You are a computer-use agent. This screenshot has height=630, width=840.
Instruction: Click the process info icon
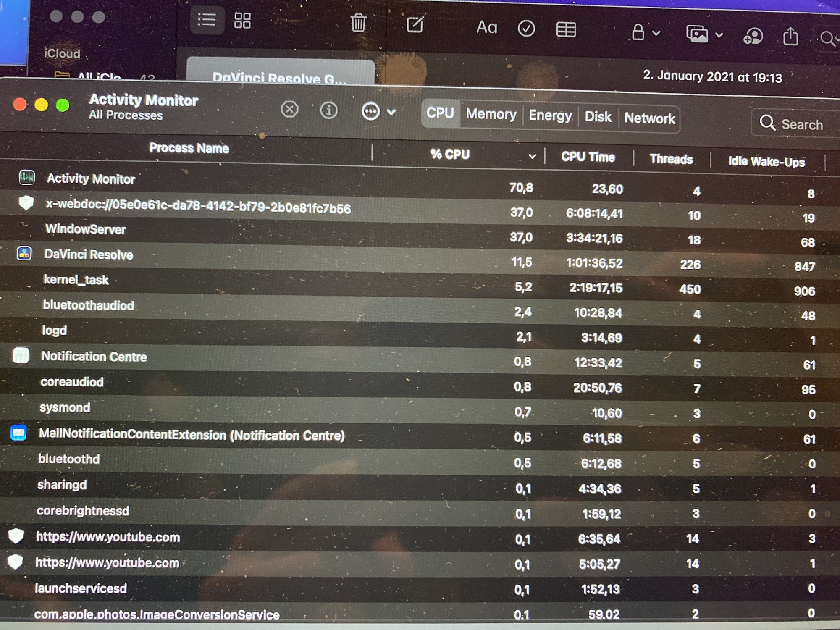[x=328, y=111]
